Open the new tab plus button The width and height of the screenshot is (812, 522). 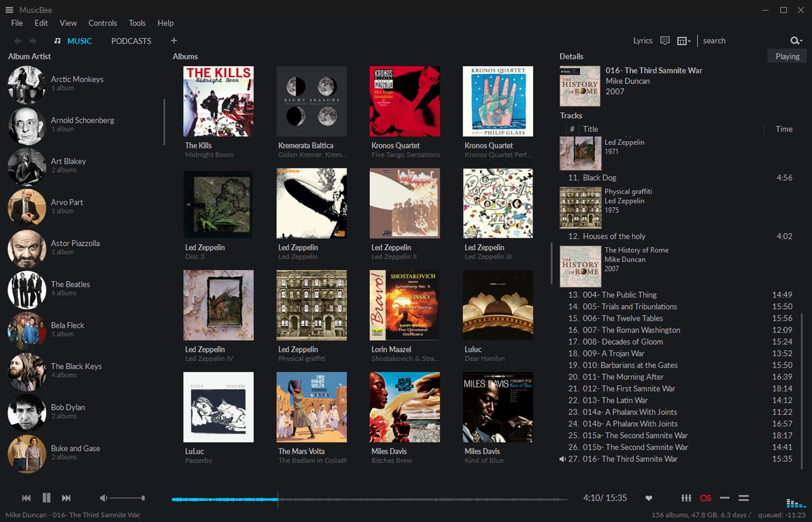click(173, 40)
